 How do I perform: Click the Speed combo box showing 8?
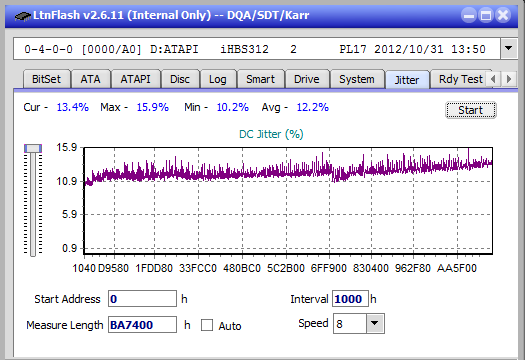(x=359, y=323)
